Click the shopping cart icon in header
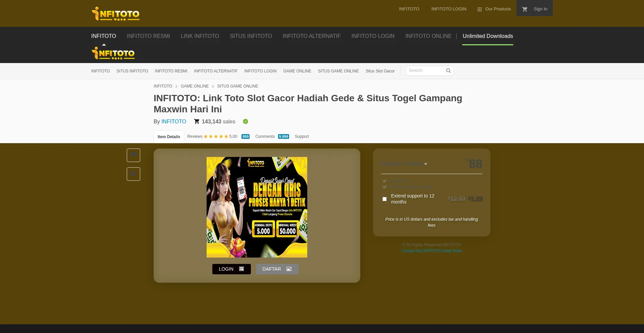644x333 pixels. (525, 9)
